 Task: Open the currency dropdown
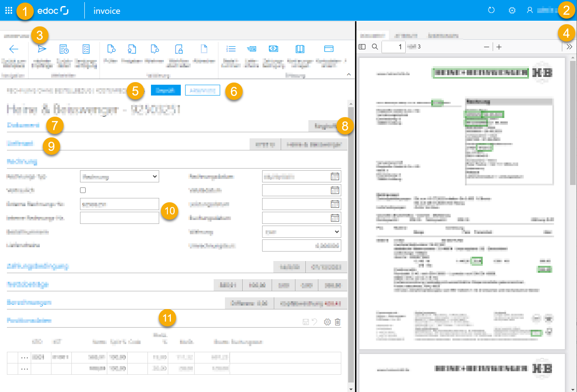click(301, 232)
